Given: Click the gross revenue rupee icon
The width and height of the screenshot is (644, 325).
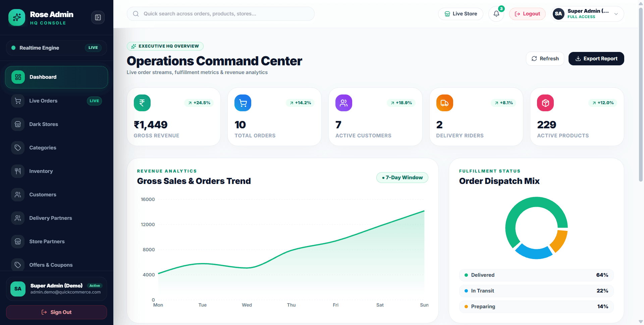Looking at the screenshot, I should click(142, 103).
